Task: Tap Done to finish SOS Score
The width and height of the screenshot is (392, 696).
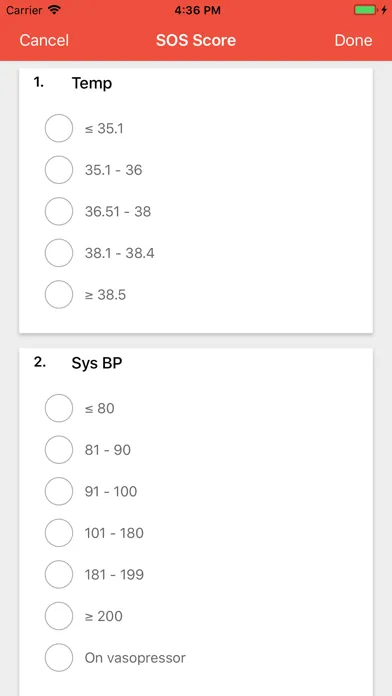Action: [x=353, y=40]
